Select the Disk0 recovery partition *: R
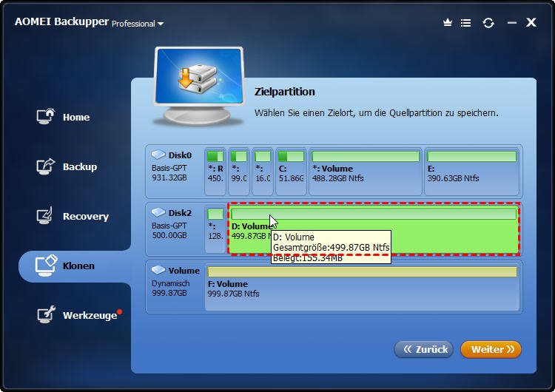The height and width of the screenshot is (392, 555). (x=215, y=172)
